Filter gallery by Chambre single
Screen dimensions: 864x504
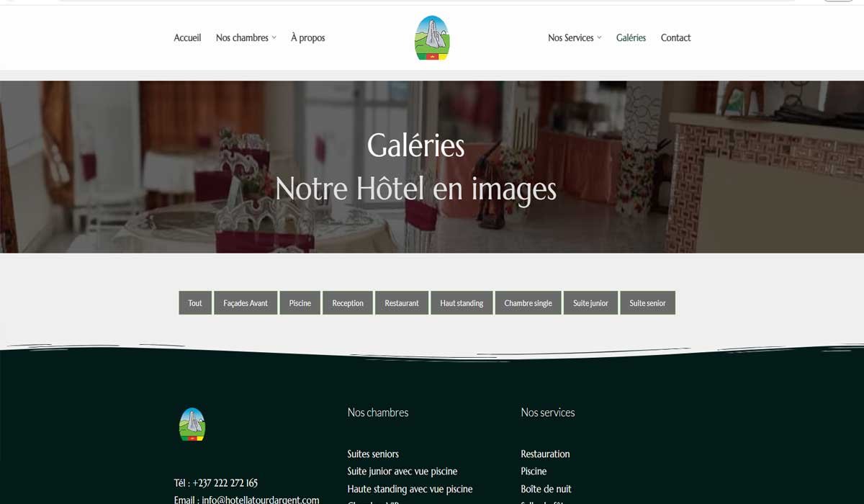coord(528,303)
